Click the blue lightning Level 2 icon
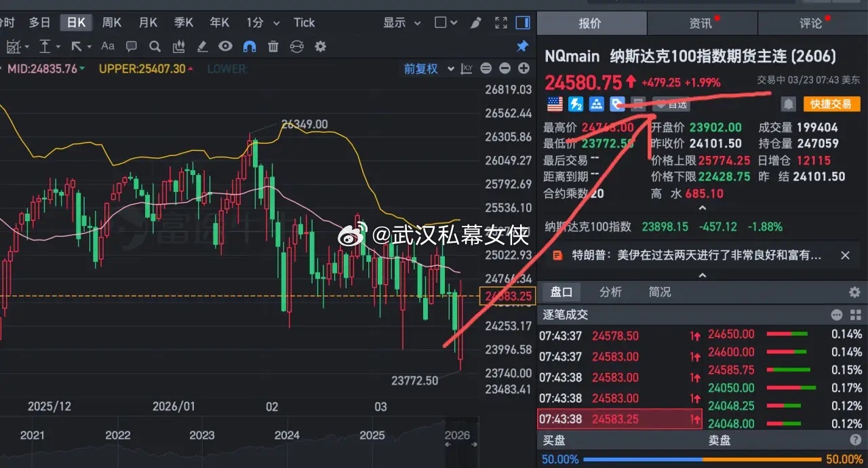 tap(574, 103)
